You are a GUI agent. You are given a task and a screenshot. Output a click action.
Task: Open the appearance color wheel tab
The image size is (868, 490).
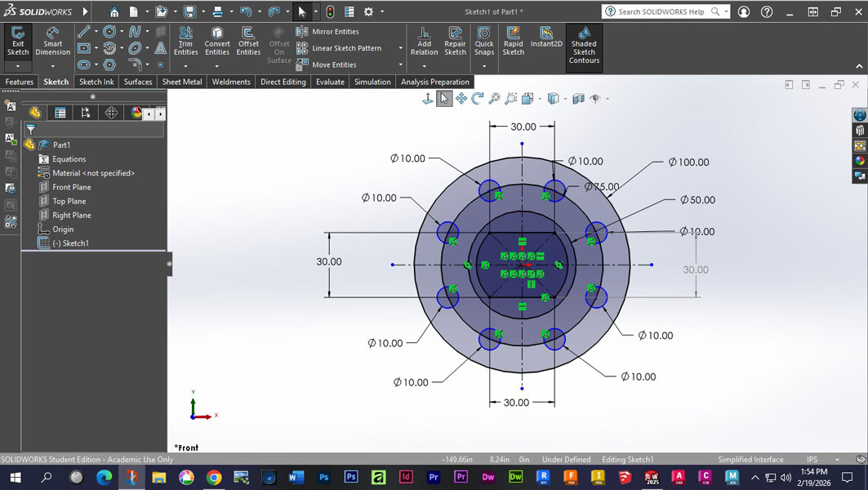click(x=136, y=113)
